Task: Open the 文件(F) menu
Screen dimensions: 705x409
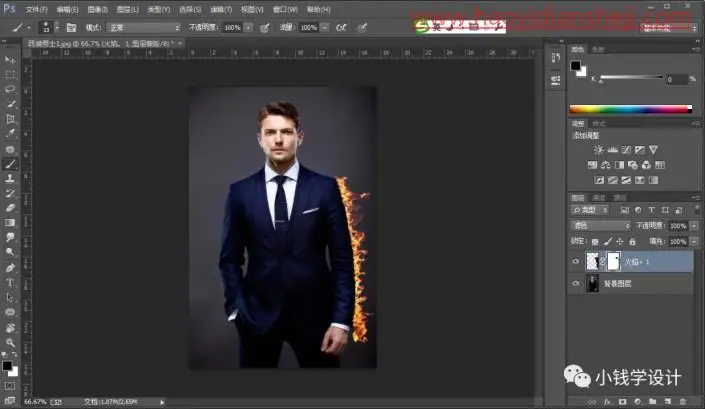Action: click(36, 9)
